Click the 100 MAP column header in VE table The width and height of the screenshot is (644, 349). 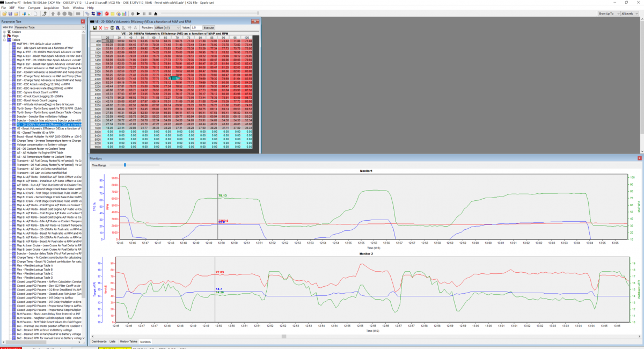point(247,37)
